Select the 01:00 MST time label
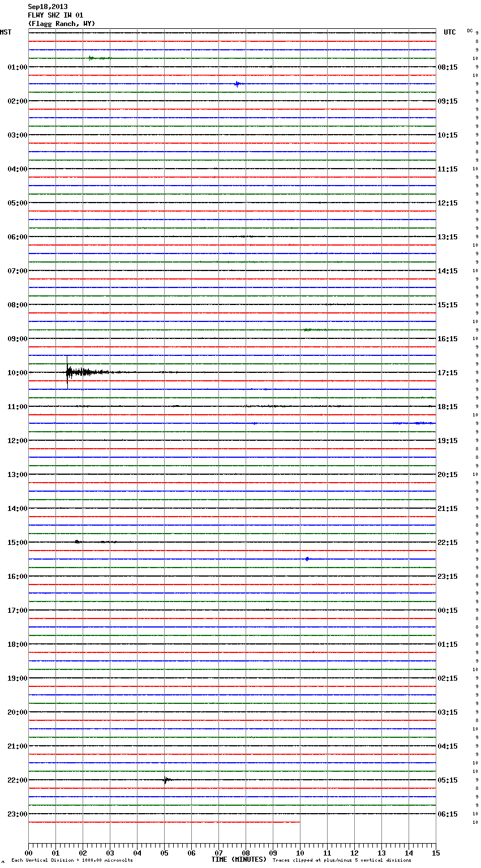Image resolution: width=481 pixels, height=868 pixels. [17, 67]
